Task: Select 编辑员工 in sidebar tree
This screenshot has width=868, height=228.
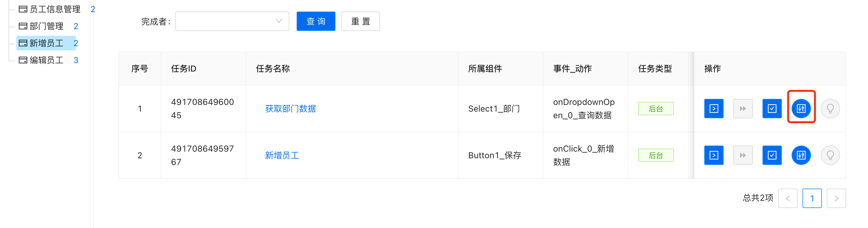Action: click(x=46, y=60)
